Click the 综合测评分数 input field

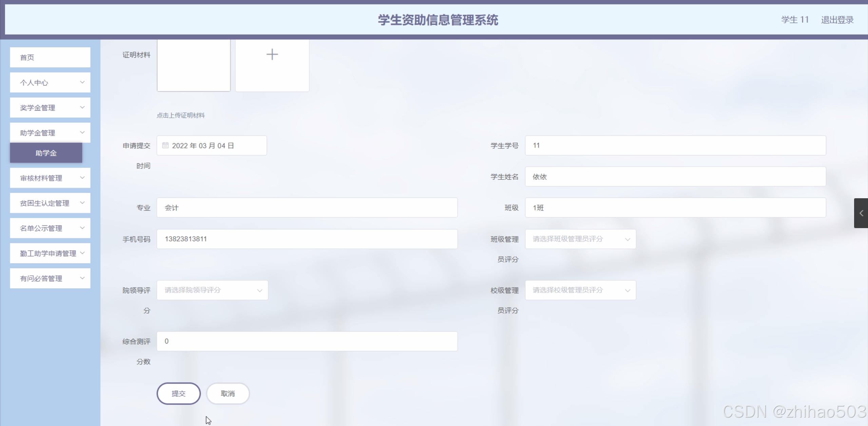point(307,341)
